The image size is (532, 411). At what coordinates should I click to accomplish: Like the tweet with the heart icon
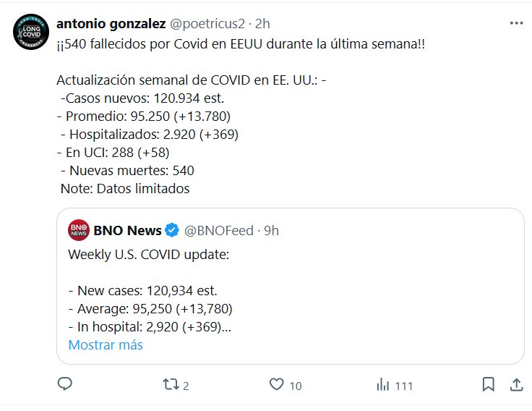(275, 384)
